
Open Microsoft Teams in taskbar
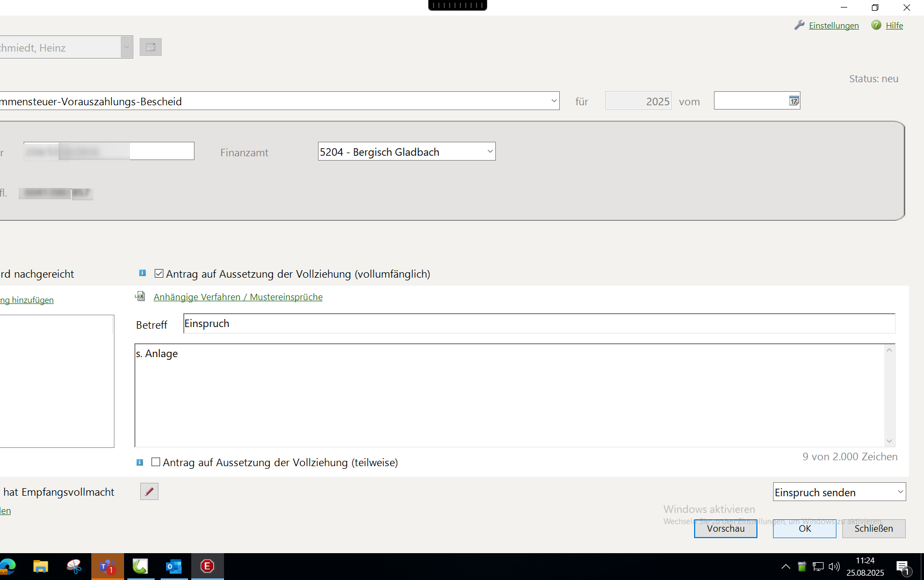(x=107, y=566)
